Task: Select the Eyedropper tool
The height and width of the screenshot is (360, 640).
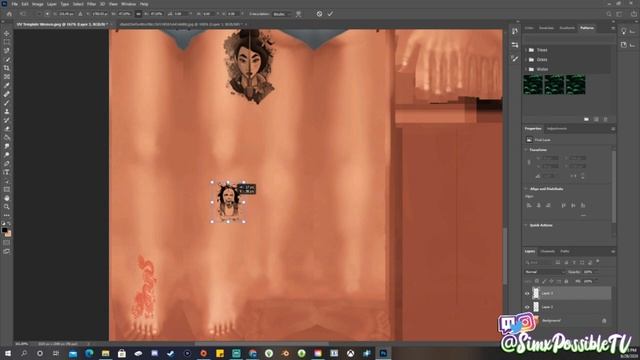Action: click(x=7, y=85)
